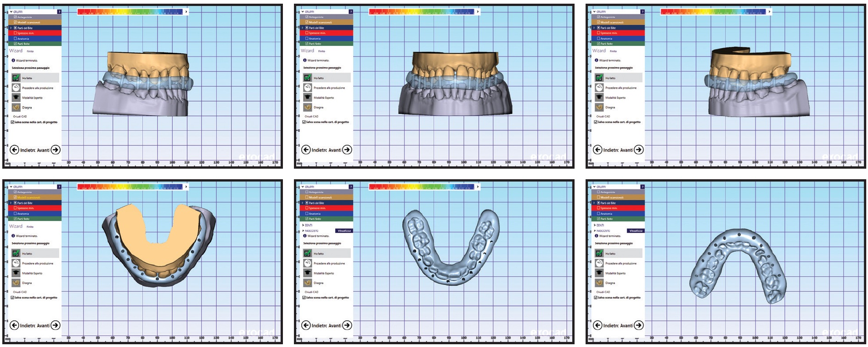Expand the DENTI section in bottom-middle panel
This screenshot has height=347, width=868.
coord(303,225)
